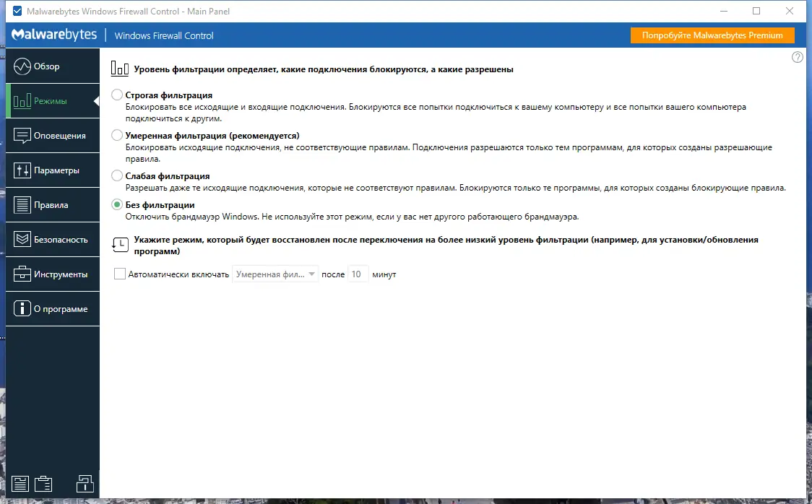
Task: Click Умеренная фильтрация (рекомендуется) label
Action: [212, 136]
